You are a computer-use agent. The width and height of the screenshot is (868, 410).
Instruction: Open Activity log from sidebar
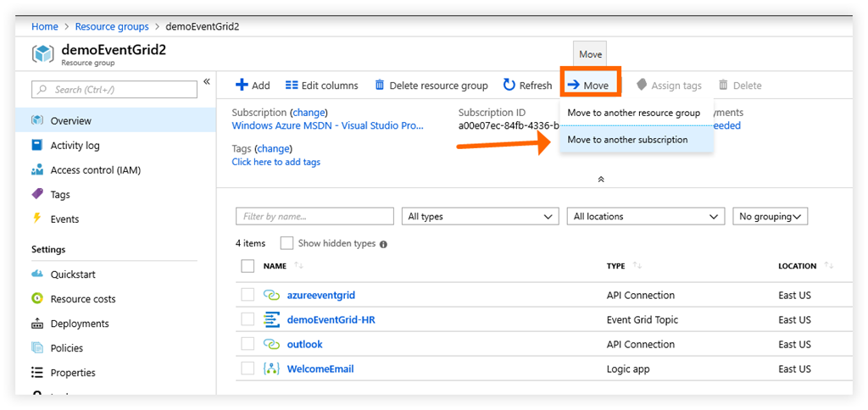(75, 146)
